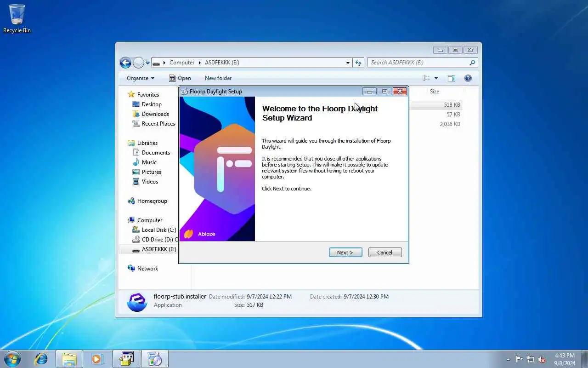
Task: Click the search magnifier icon
Action: tap(472, 63)
